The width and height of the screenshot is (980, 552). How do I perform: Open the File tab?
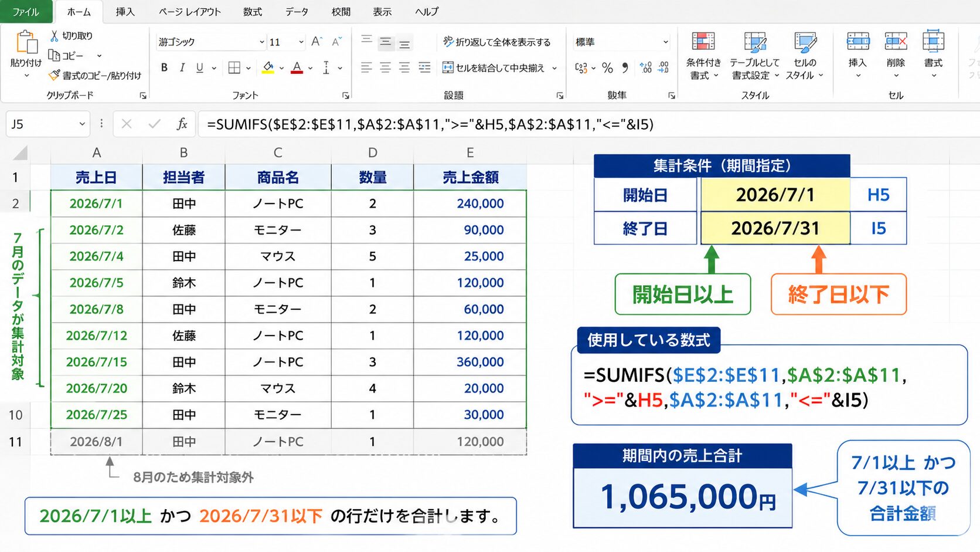[26, 12]
